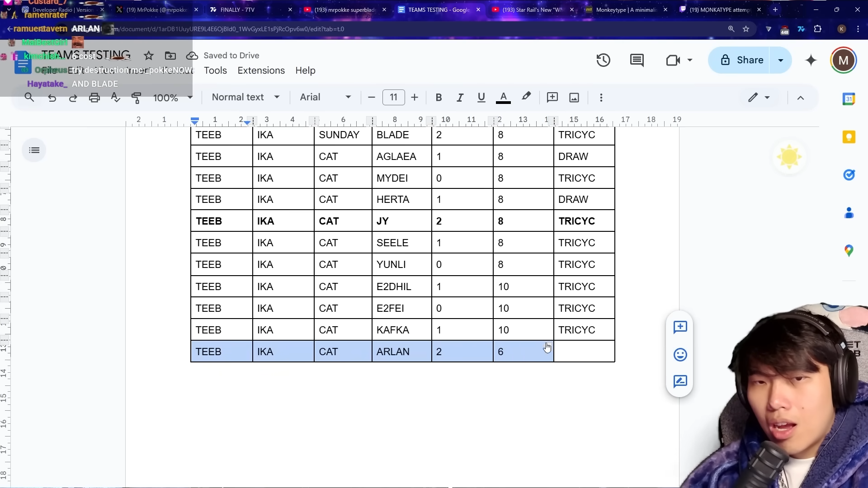Click the browser zoom magnifier in address bar

tap(731, 29)
